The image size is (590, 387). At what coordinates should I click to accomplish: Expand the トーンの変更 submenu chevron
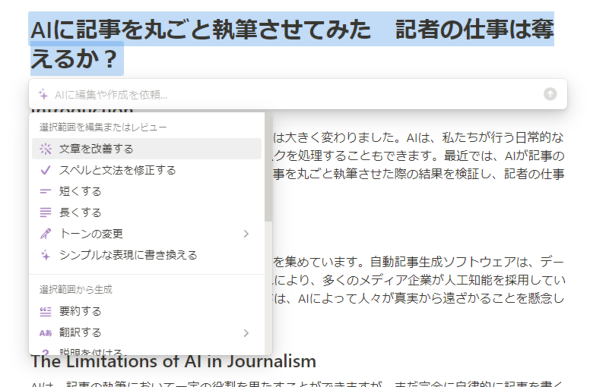tap(246, 234)
